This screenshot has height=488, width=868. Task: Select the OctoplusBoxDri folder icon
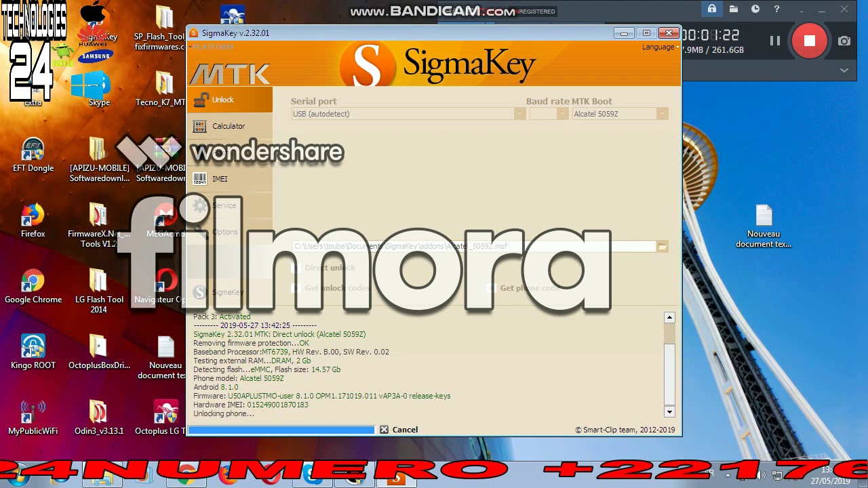click(x=99, y=352)
